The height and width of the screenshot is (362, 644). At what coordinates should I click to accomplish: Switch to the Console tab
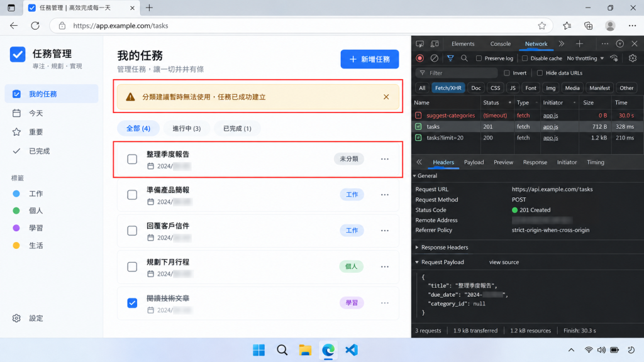click(500, 44)
